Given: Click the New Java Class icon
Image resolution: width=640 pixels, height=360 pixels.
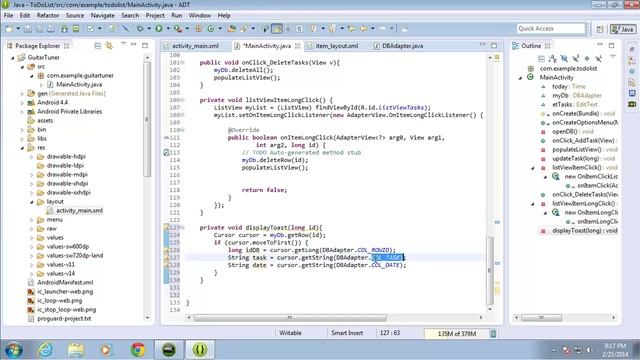Looking at the screenshot, I should tap(211, 29).
